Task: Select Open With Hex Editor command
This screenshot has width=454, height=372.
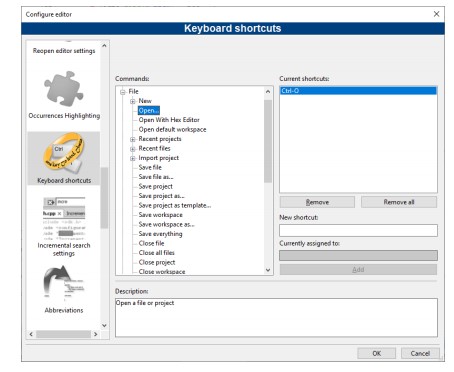Action: pyautogui.click(x=169, y=120)
